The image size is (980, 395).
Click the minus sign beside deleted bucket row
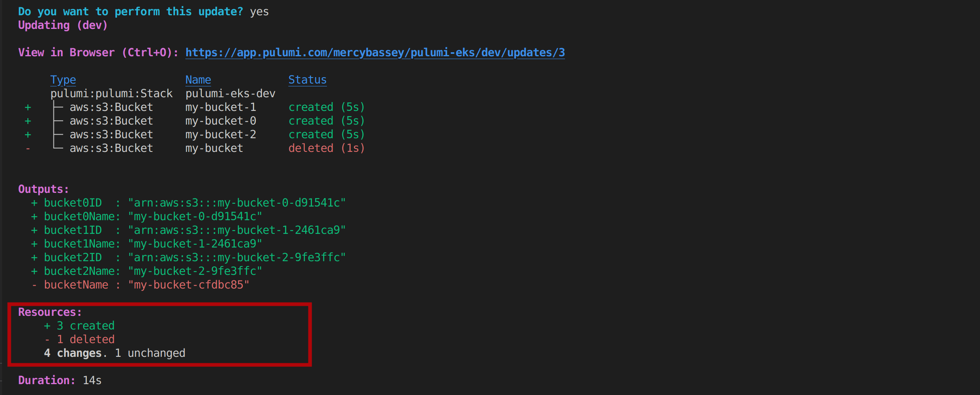pos(28,148)
